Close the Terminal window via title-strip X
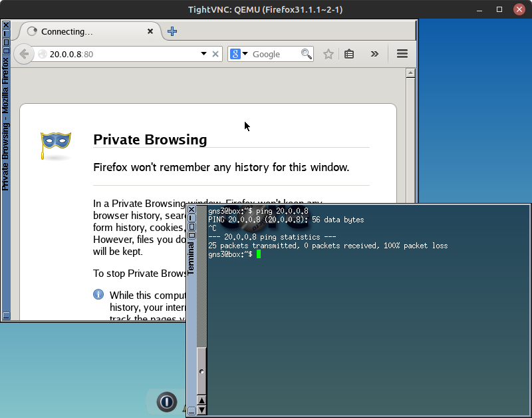Screen dimensions: 532x418 coord(192,209)
